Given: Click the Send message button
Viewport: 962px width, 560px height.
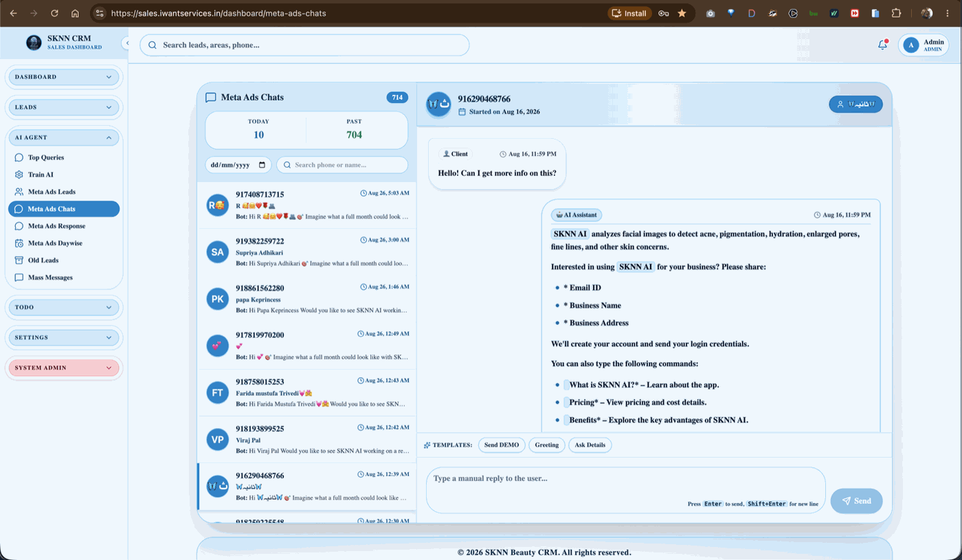Looking at the screenshot, I should coord(856,501).
